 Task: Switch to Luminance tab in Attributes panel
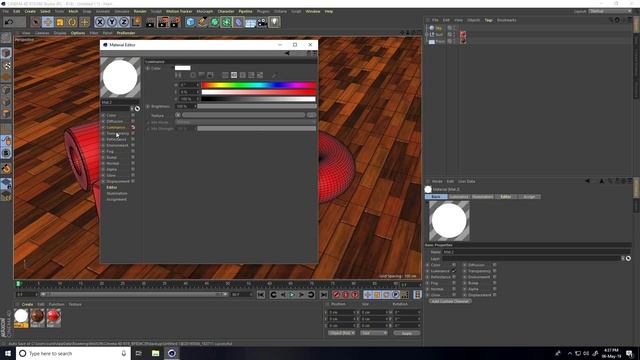[x=459, y=197]
